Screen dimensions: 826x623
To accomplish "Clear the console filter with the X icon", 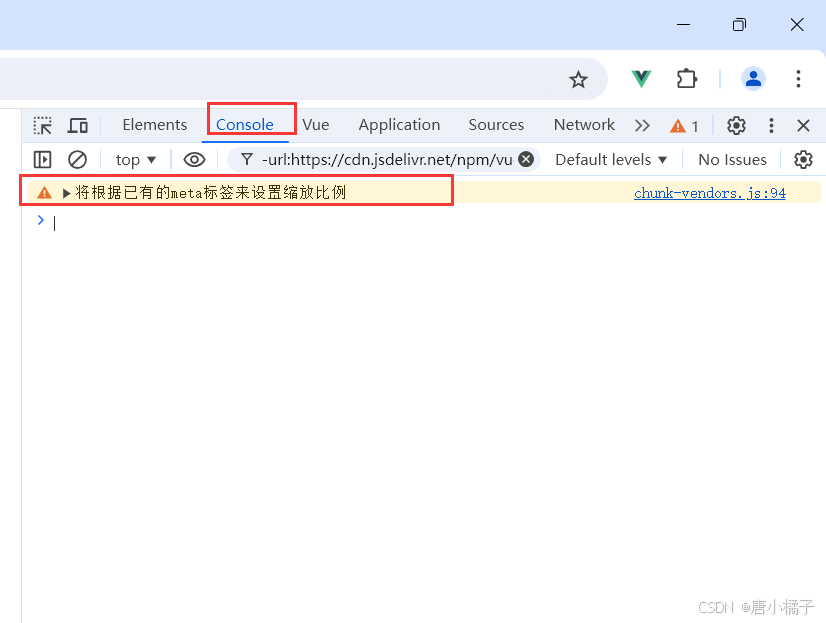I will tap(526, 159).
